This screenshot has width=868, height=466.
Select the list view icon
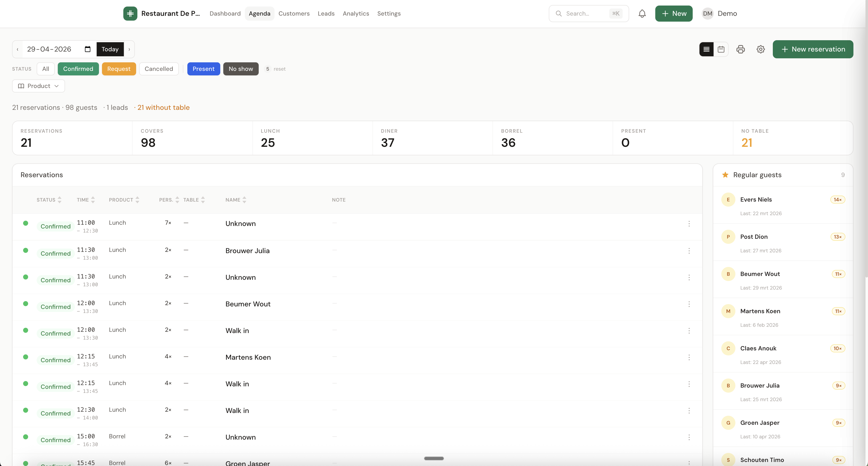click(x=706, y=49)
